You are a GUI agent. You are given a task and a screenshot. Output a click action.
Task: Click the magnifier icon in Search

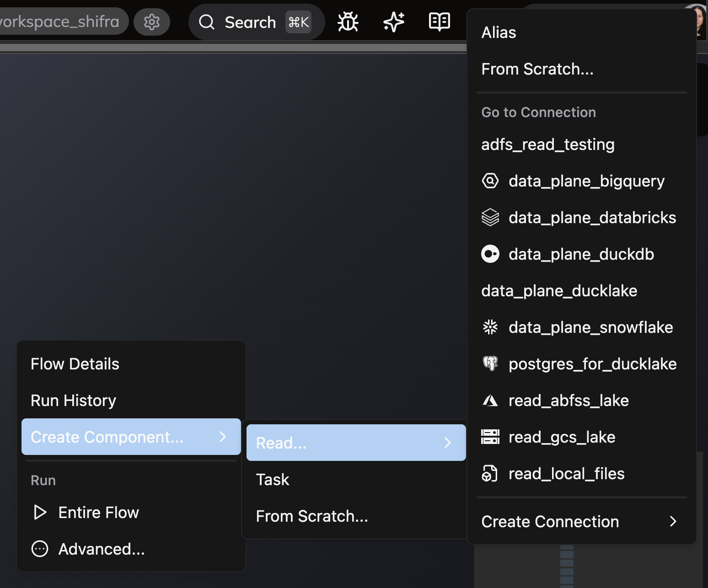point(207,21)
